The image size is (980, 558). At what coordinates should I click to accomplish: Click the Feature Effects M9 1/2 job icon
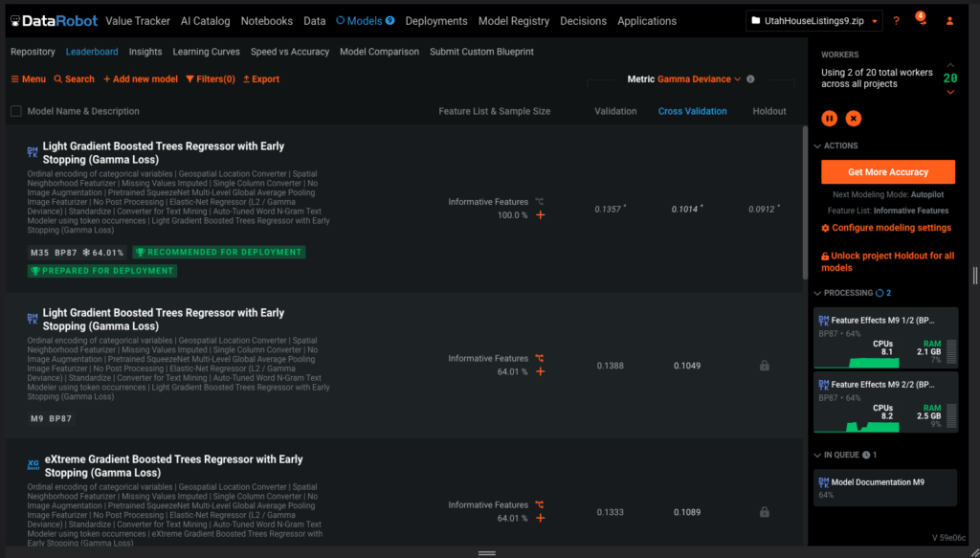[824, 321]
